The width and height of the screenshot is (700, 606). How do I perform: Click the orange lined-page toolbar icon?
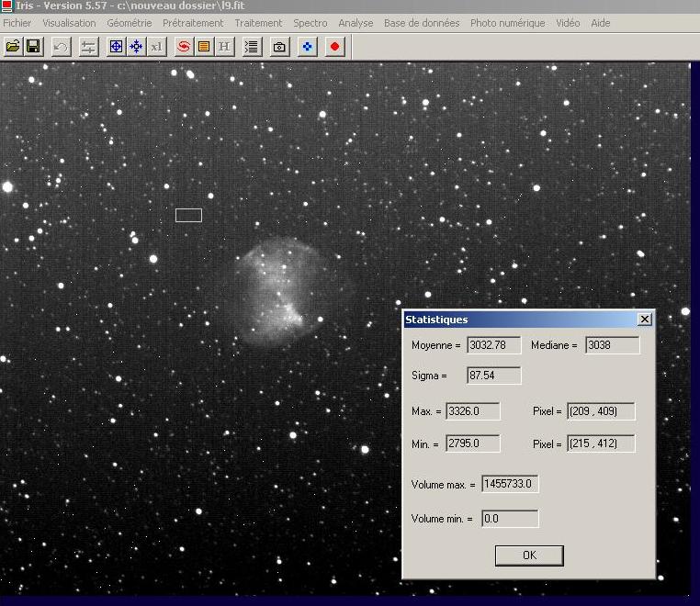[204, 46]
